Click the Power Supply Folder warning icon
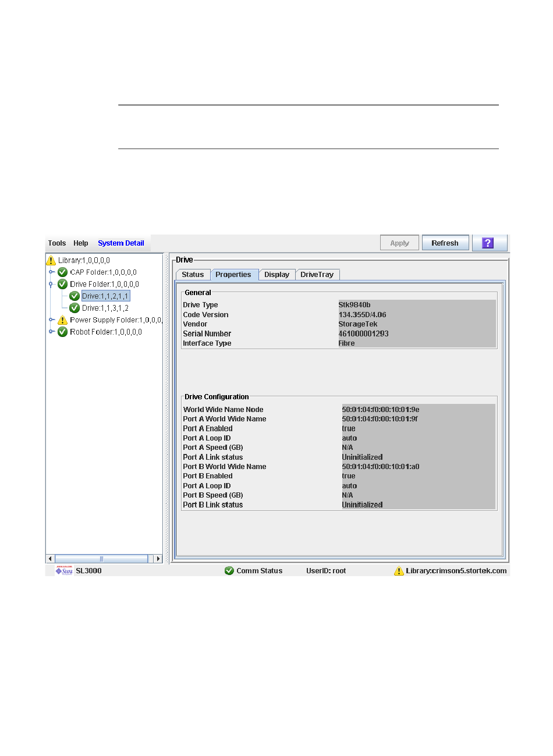This screenshot has width=553, height=756. (63, 320)
